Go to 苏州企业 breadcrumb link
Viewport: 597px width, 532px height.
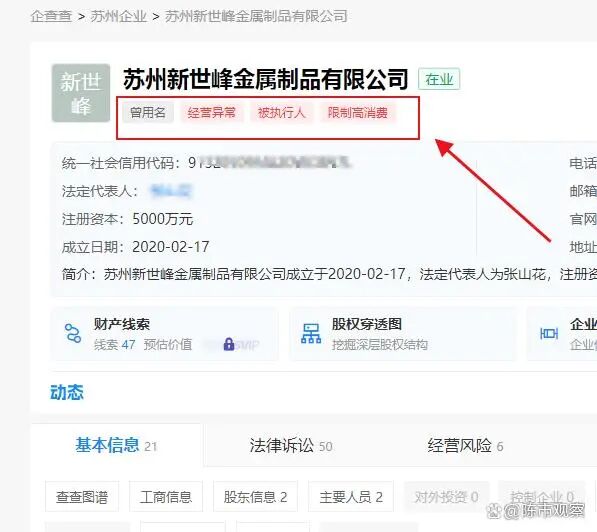(118, 16)
